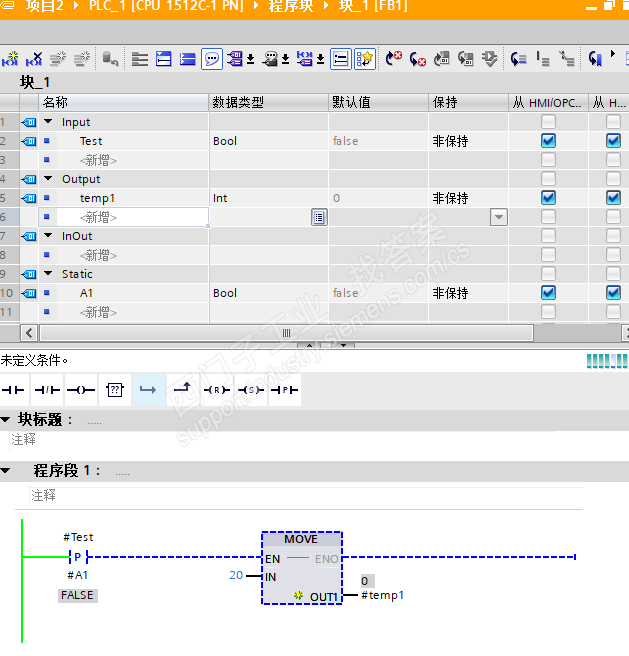The image size is (629, 656).
Task: Open 程序块 breadcrumb item
Action: (x=290, y=6)
